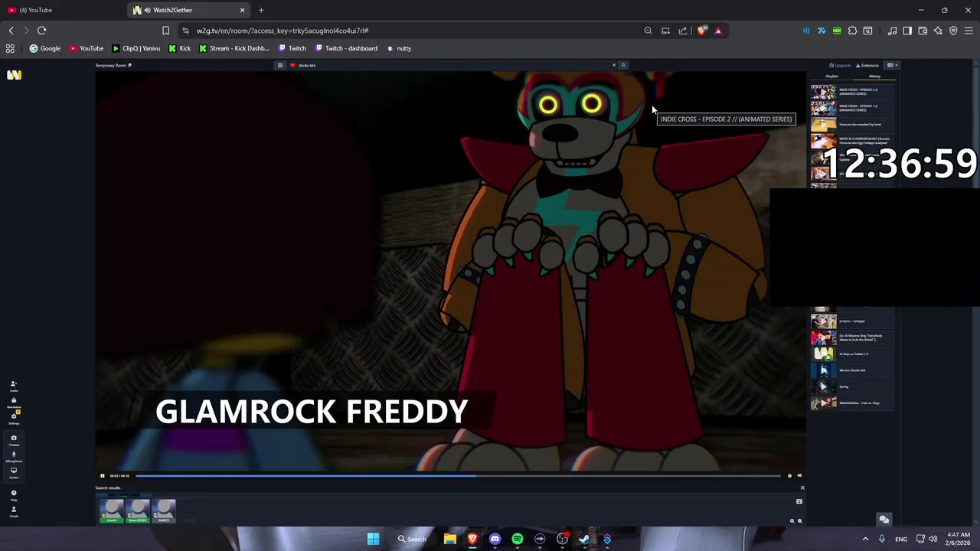980x551 pixels.
Task: Open the player settings gear icon
Action: point(789,475)
